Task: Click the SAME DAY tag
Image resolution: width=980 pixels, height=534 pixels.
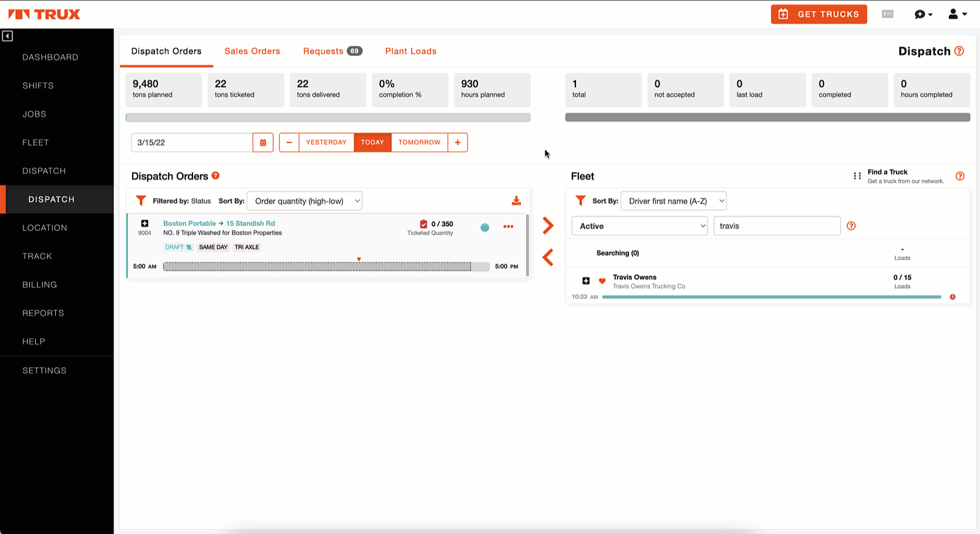Action: 213,247
